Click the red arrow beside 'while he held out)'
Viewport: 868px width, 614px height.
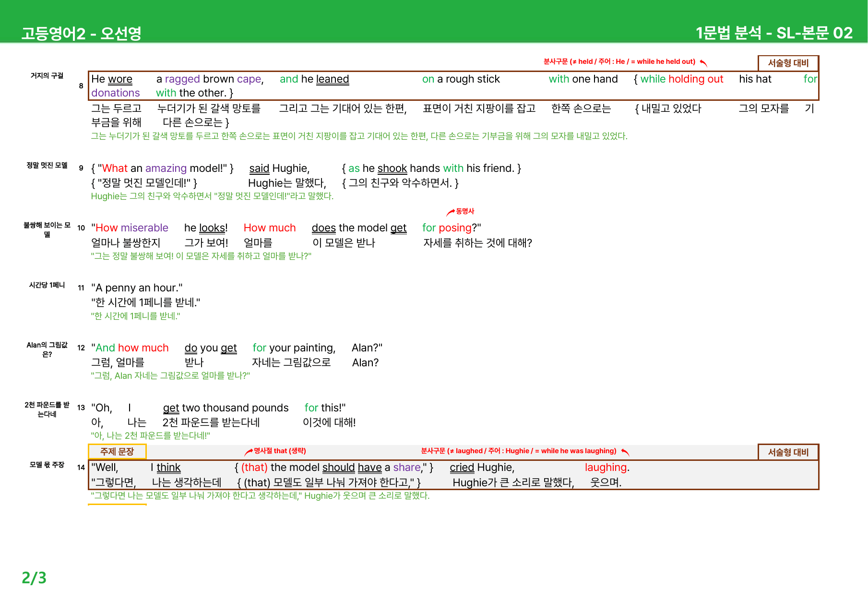[703, 63]
